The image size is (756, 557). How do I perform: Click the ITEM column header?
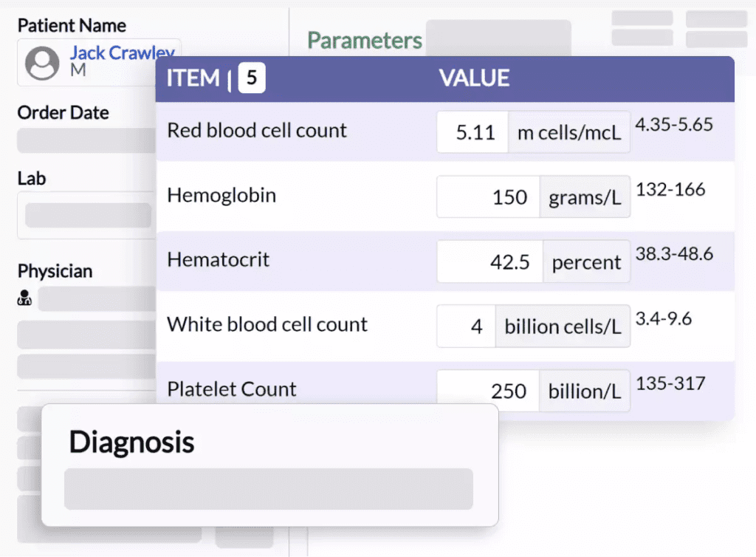193,78
